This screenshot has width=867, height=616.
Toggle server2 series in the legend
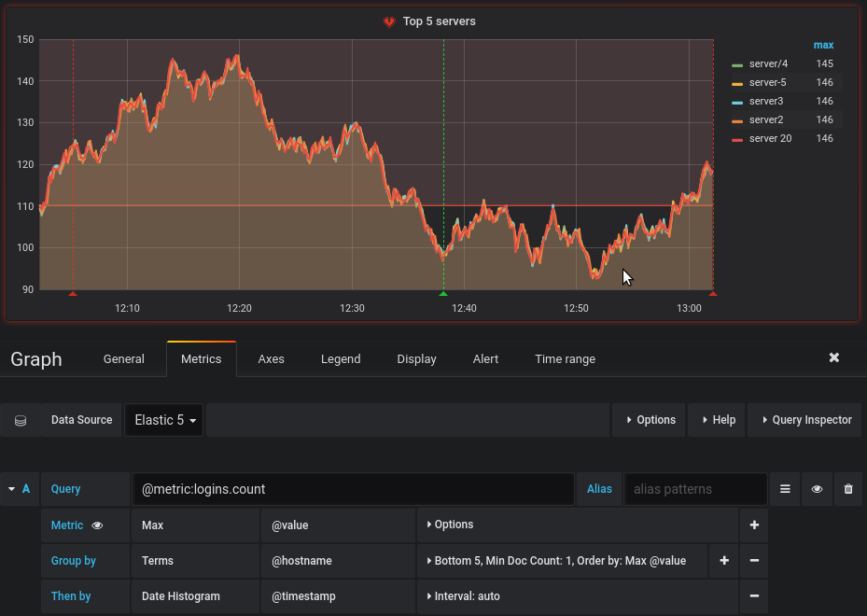coord(765,120)
